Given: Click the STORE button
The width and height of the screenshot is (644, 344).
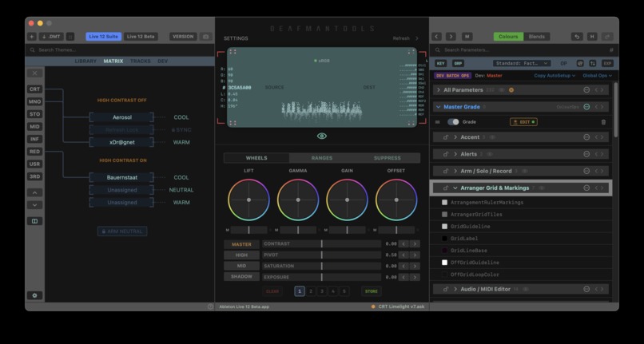Looking at the screenshot, I should pyautogui.click(x=372, y=291).
